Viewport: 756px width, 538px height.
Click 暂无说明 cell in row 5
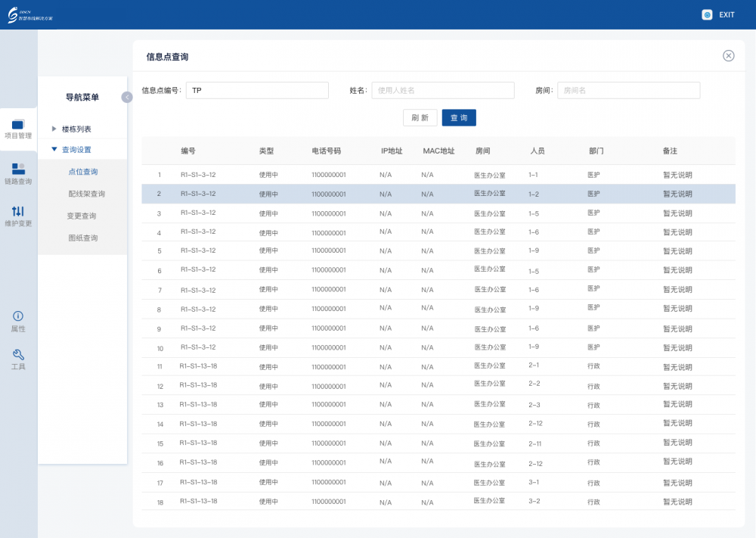click(677, 251)
